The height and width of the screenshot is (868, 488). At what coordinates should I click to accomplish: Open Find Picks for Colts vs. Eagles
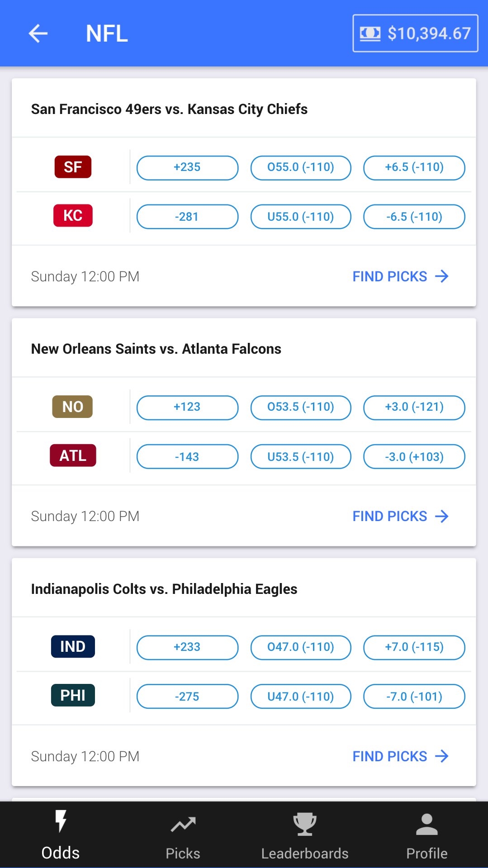(400, 756)
